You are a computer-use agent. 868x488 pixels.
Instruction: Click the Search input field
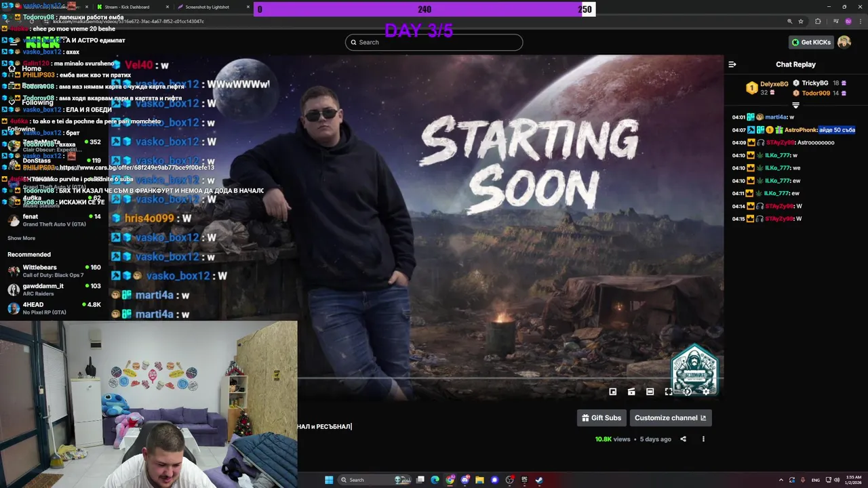(x=434, y=42)
